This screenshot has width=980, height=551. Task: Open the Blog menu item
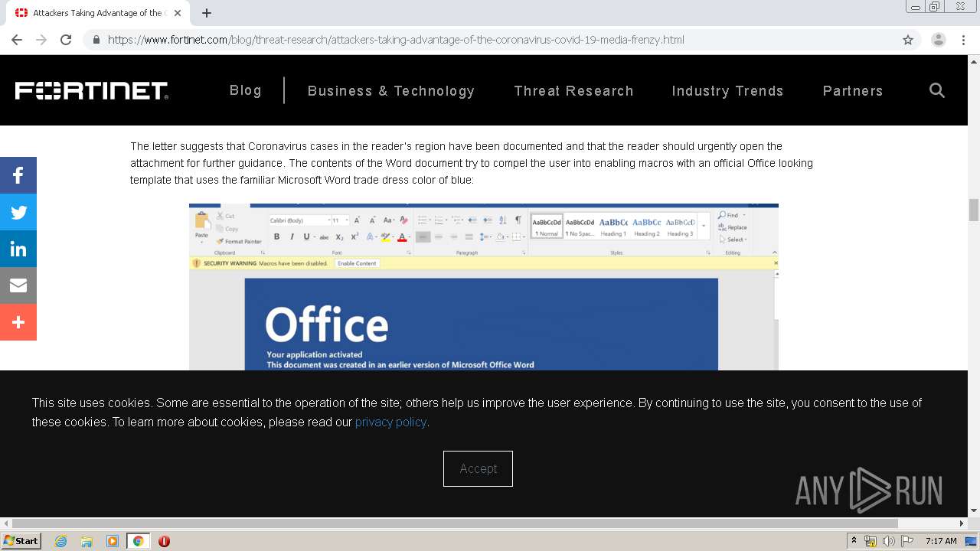pos(246,90)
